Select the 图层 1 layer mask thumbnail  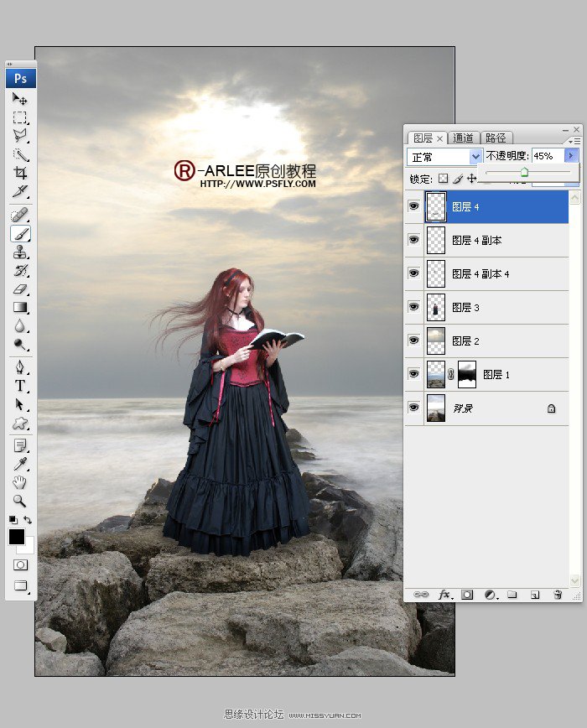pos(467,374)
